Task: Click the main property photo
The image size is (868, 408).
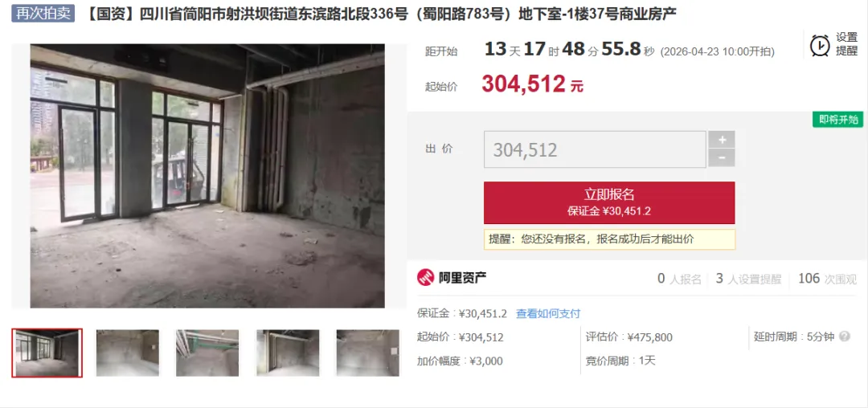Action: 207,176
